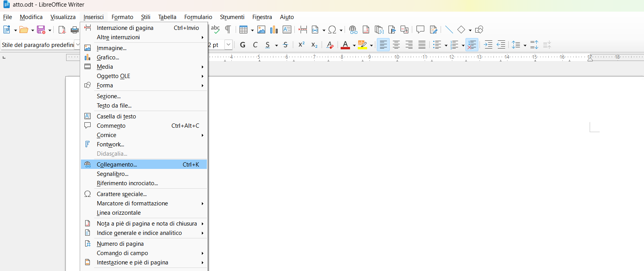Open the Formato menu
The height and width of the screenshot is (271, 644).
click(x=122, y=17)
